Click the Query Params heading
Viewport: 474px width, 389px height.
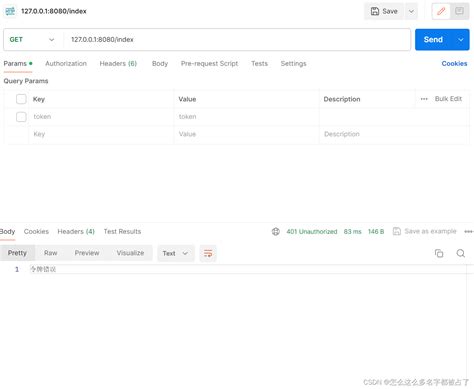[x=26, y=81]
